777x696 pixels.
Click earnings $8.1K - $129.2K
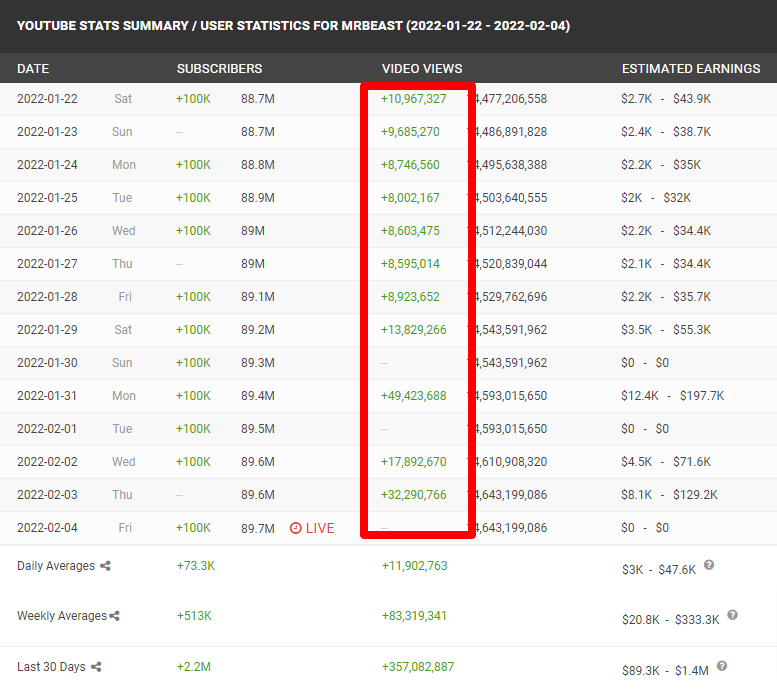(x=669, y=495)
